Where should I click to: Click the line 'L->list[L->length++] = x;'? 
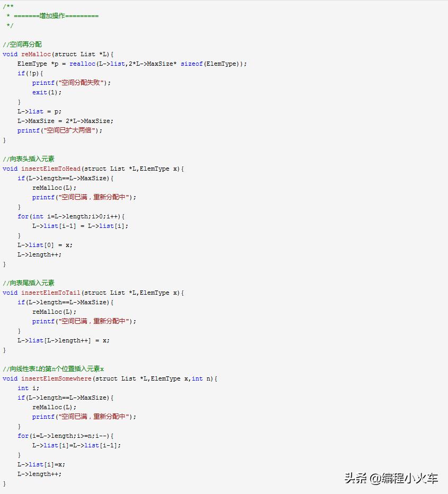pyautogui.click(x=64, y=340)
